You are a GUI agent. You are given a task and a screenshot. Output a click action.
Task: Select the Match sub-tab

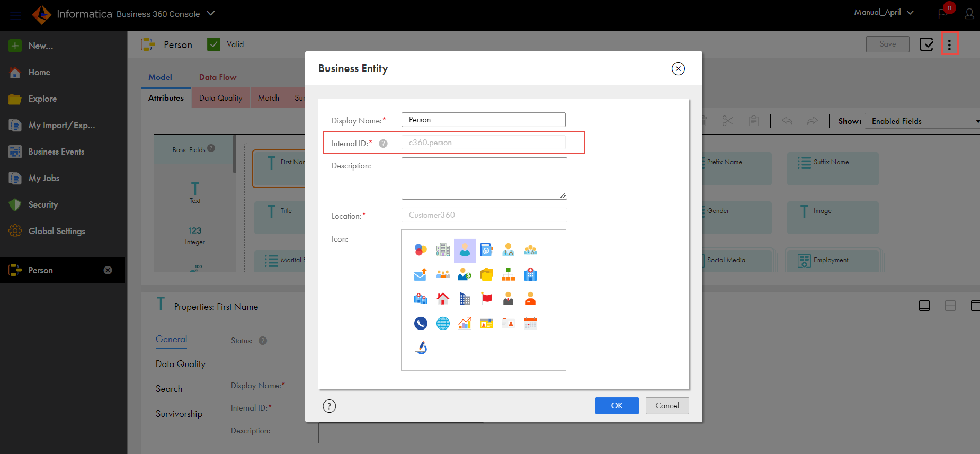click(x=269, y=98)
